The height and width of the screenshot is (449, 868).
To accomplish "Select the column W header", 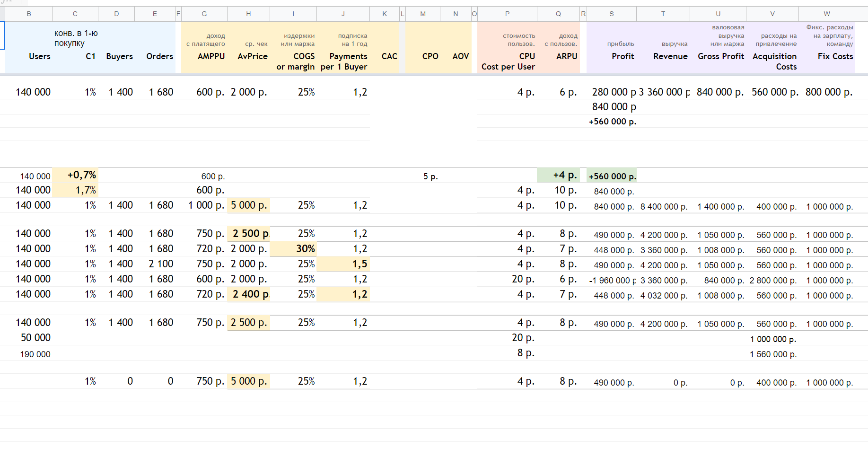I will pyautogui.click(x=826, y=14).
